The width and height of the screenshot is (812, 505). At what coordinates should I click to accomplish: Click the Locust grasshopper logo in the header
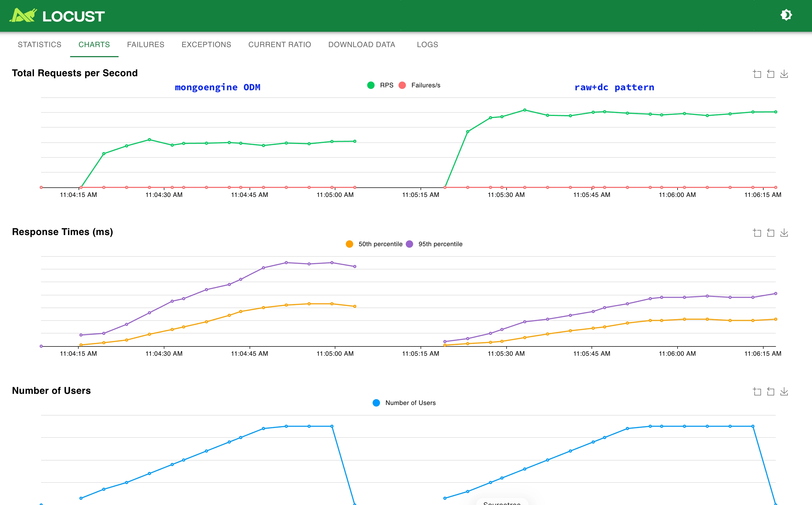coord(22,15)
